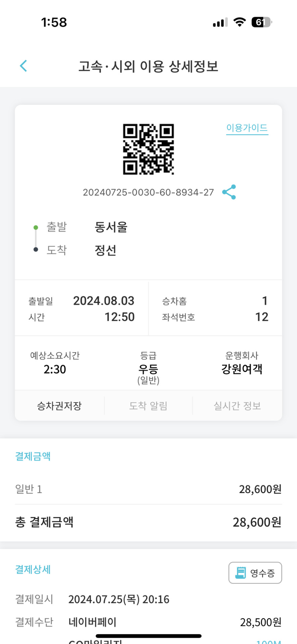Tap the Wi-Fi icon in status bar
297x644 pixels.
(x=239, y=22)
